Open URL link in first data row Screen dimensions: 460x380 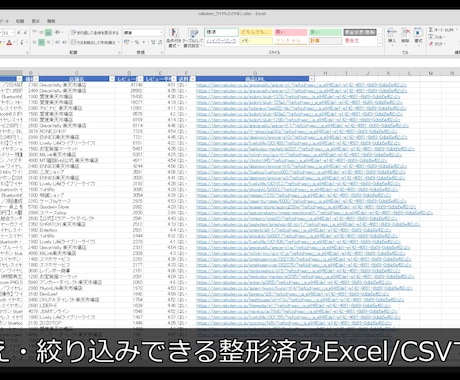point(301,85)
